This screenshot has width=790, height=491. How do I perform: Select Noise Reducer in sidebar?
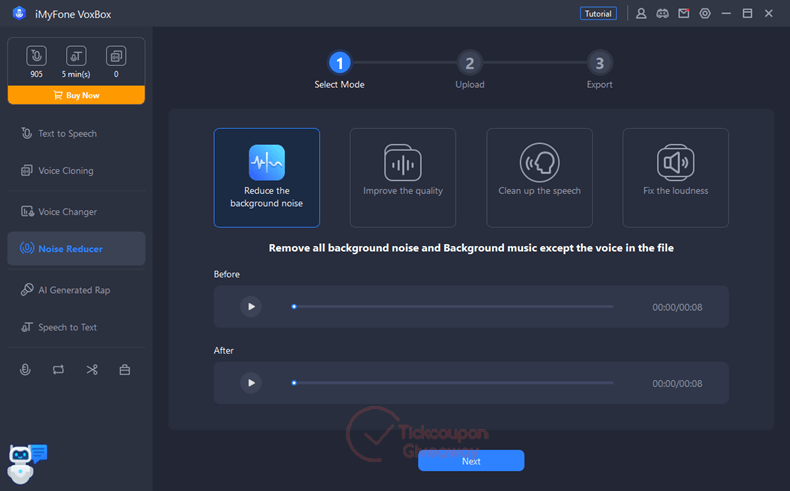point(76,249)
